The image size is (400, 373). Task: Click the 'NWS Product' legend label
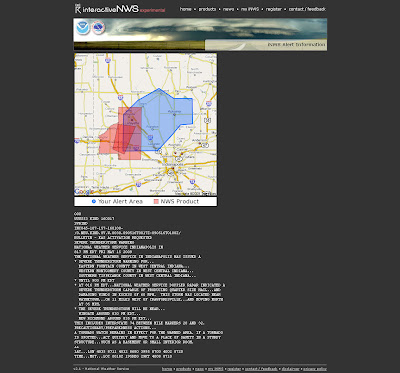coord(180,201)
